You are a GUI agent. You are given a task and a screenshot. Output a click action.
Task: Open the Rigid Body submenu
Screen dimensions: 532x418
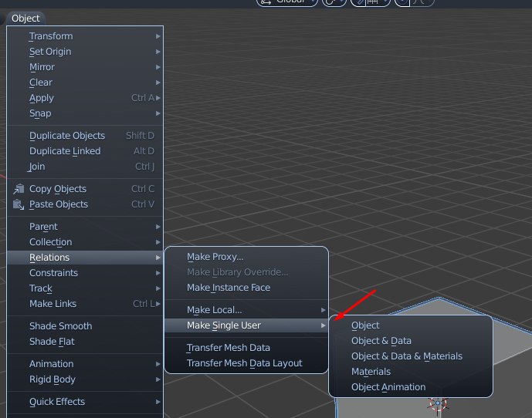pyautogui.click(x=85, y=379)
